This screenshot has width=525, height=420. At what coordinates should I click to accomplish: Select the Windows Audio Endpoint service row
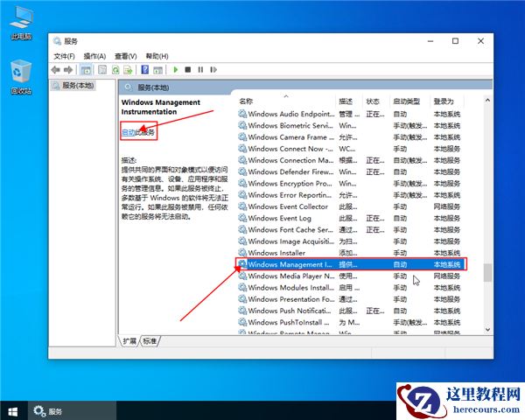(351, 114)
